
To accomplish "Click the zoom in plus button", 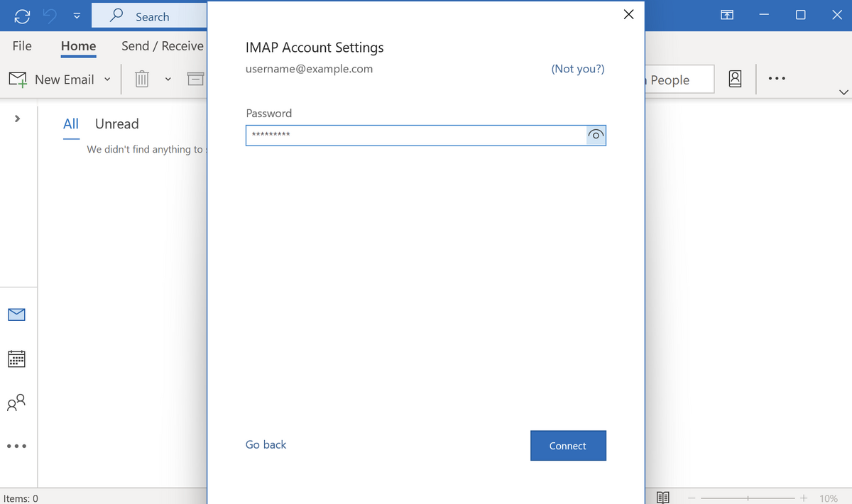I will (804, 498).
